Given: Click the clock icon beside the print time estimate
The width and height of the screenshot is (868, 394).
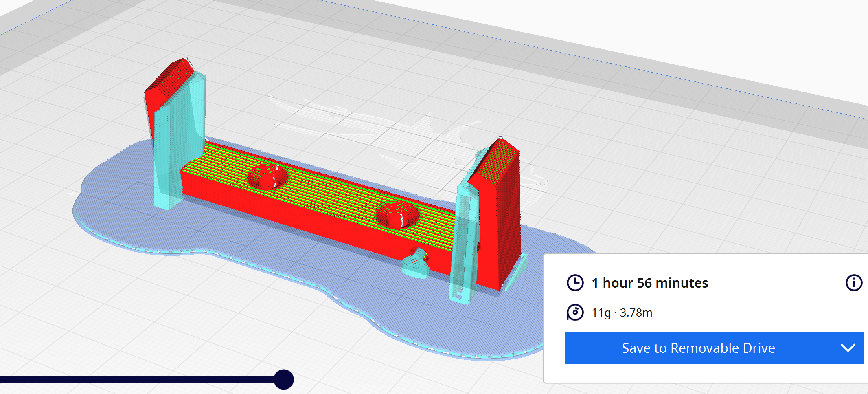Looking at the screenshot, I should pos(575,282).
